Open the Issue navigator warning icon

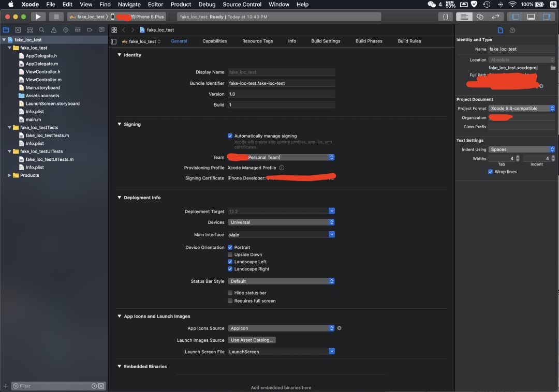pos(54,30)
